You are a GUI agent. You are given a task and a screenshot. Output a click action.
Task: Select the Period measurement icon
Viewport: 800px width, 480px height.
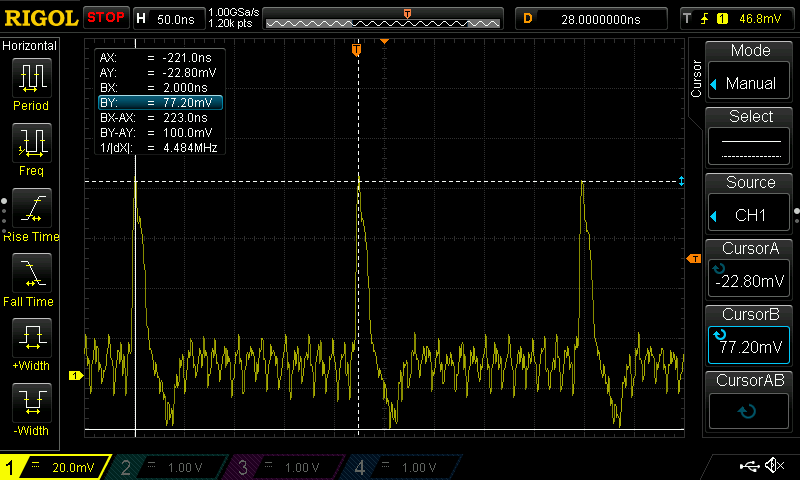click(30, 83)
